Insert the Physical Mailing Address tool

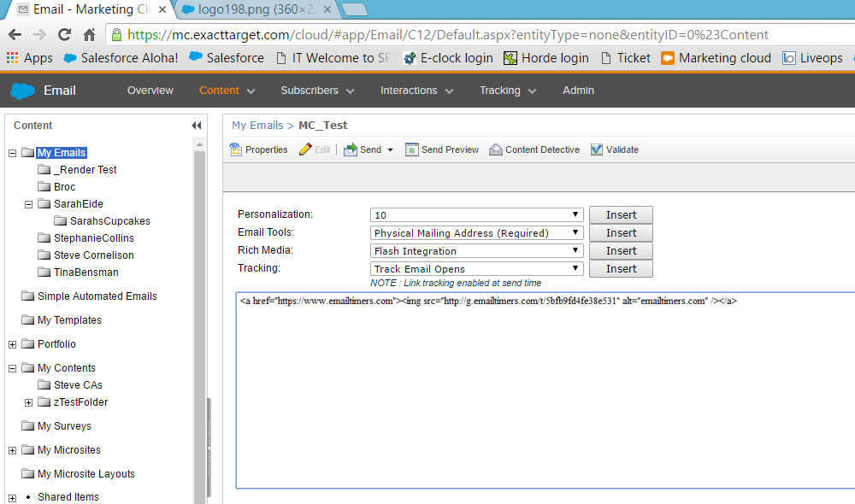(621, 232)
